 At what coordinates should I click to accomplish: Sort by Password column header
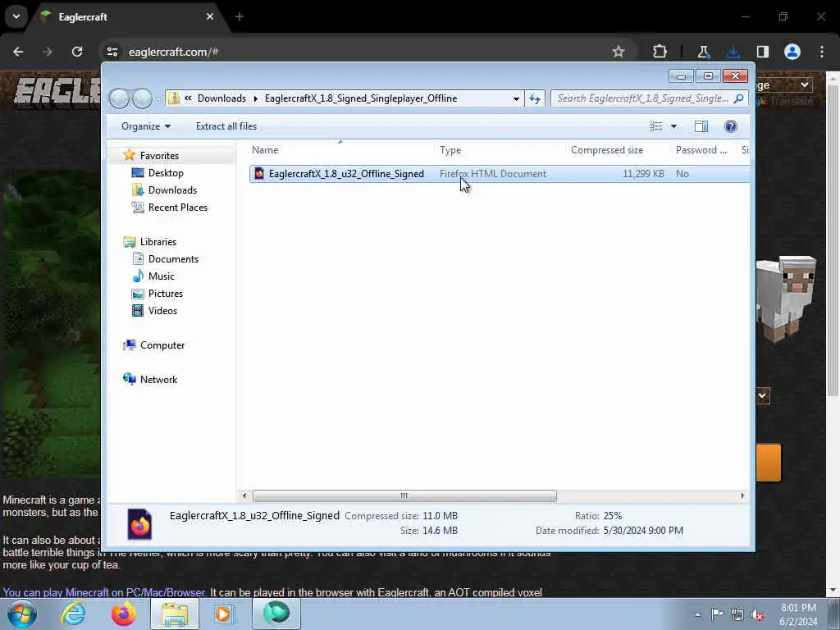(x=701, y=150)
